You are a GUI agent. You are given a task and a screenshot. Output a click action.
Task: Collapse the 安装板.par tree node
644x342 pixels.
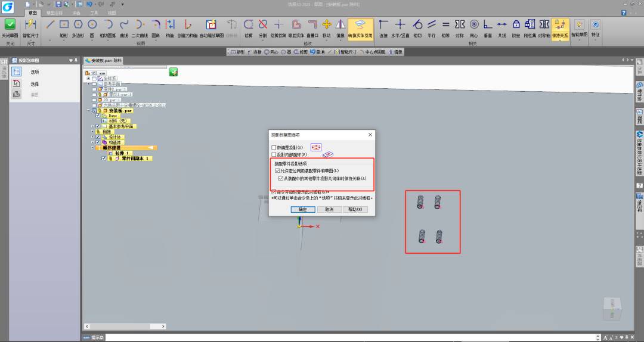pyautogui.click(x=88, y=111)
